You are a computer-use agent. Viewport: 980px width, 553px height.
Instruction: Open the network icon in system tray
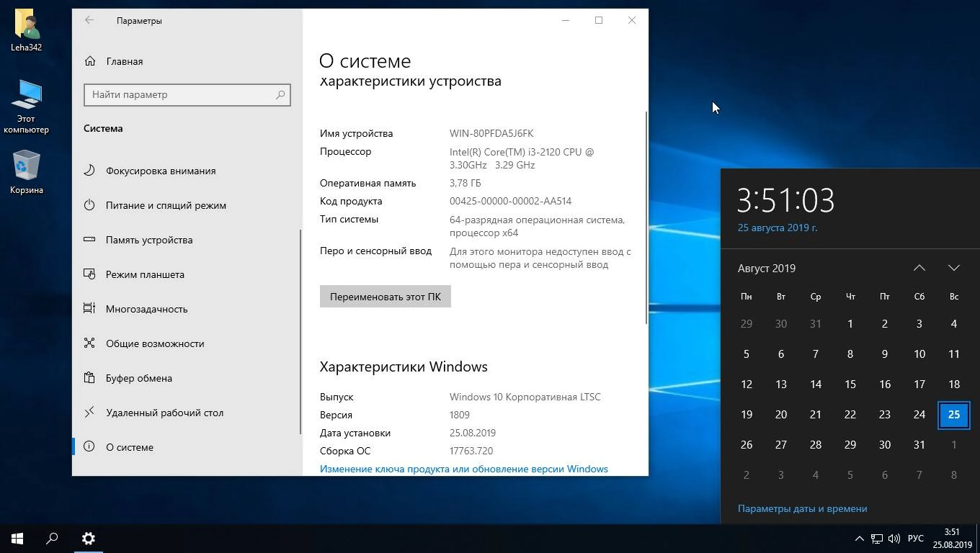[x=877, y=539]
